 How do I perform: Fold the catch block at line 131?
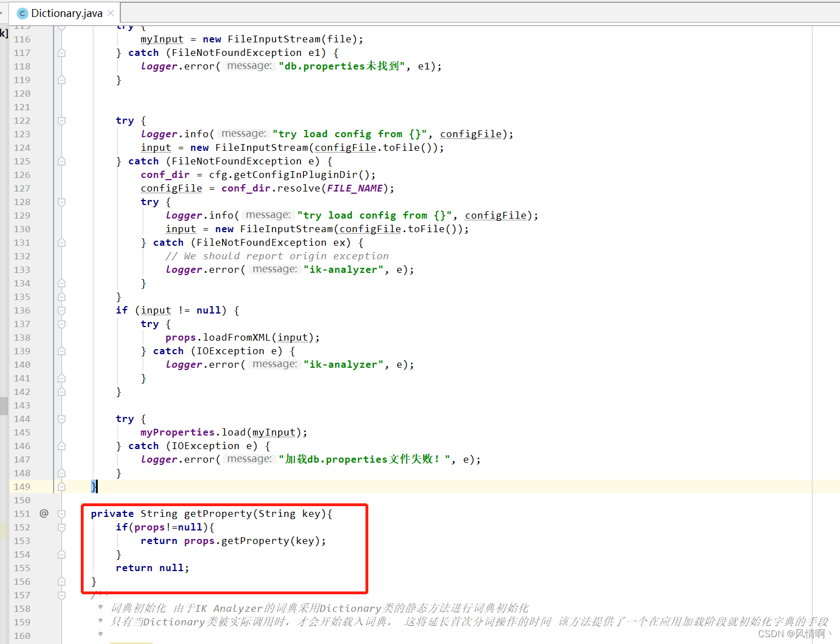[x=62, y=243]
